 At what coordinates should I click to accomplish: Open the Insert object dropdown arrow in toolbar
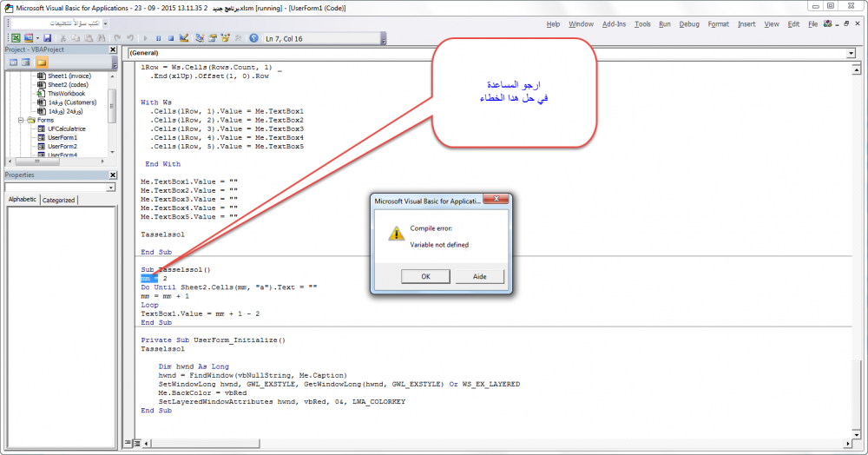tap(37, 38)
